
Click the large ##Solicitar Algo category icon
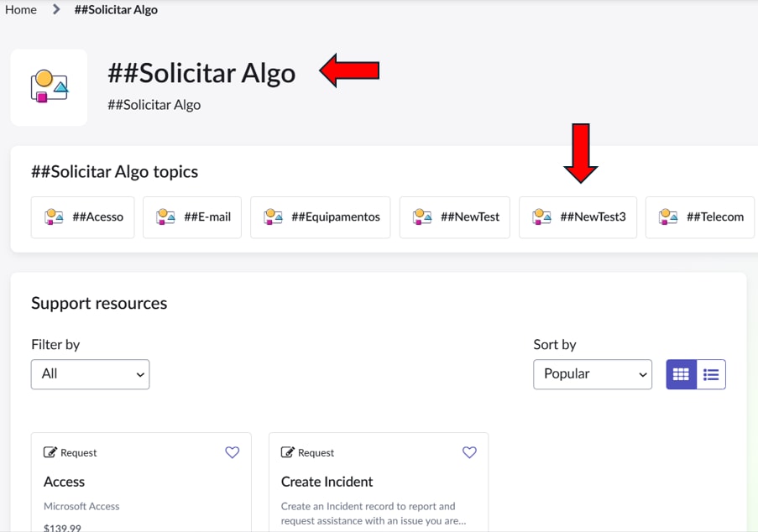point(50,87)
